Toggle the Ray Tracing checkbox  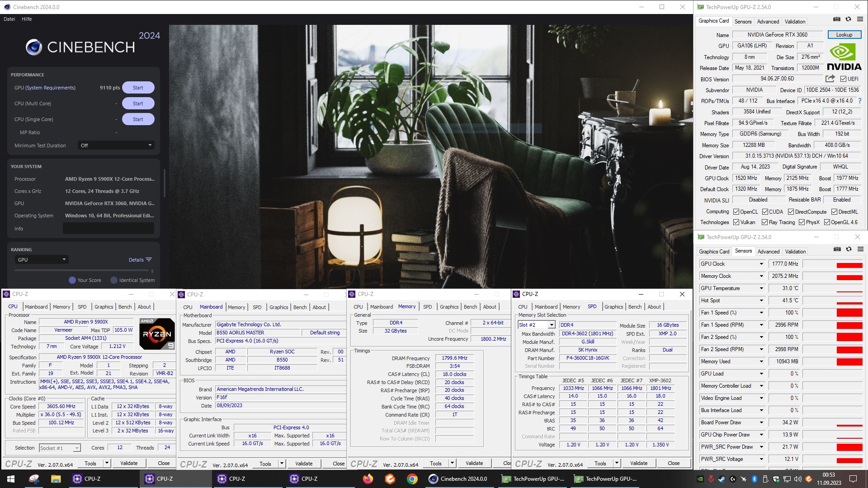click(764, 222)
